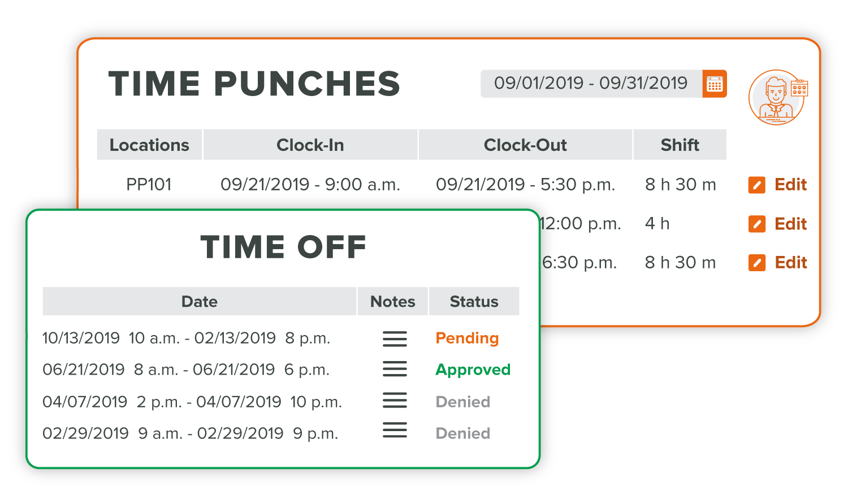Click pencil icon for the 6:30 p.m. clock-out row
The image size is (848, 504).
click(x=757, y=263)
